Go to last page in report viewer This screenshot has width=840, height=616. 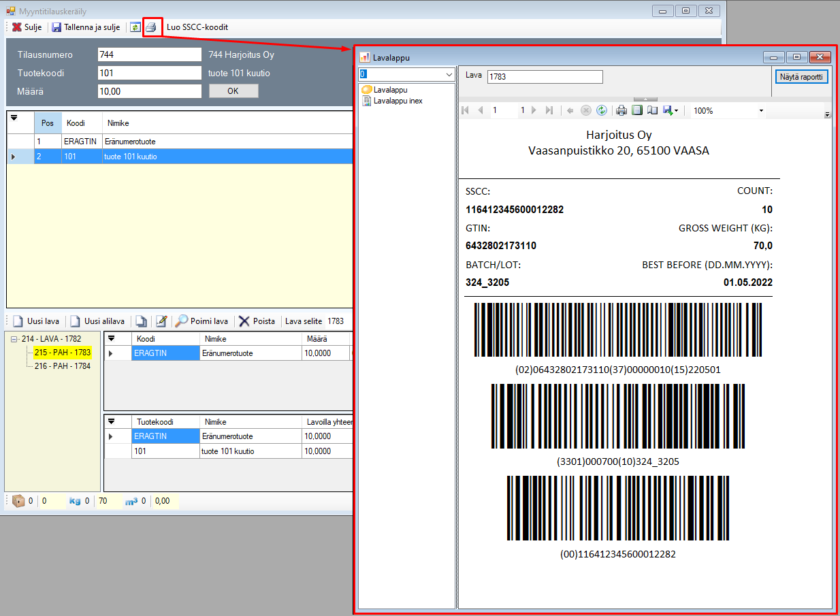click(549, 110)
